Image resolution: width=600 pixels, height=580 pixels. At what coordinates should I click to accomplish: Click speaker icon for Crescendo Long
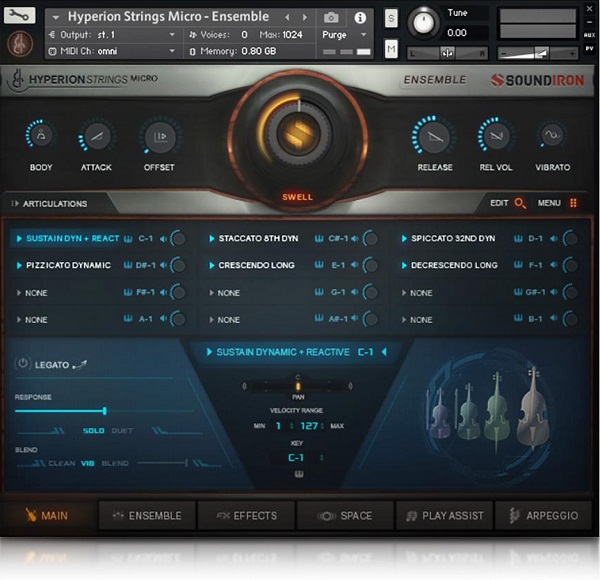click(355, 265)
